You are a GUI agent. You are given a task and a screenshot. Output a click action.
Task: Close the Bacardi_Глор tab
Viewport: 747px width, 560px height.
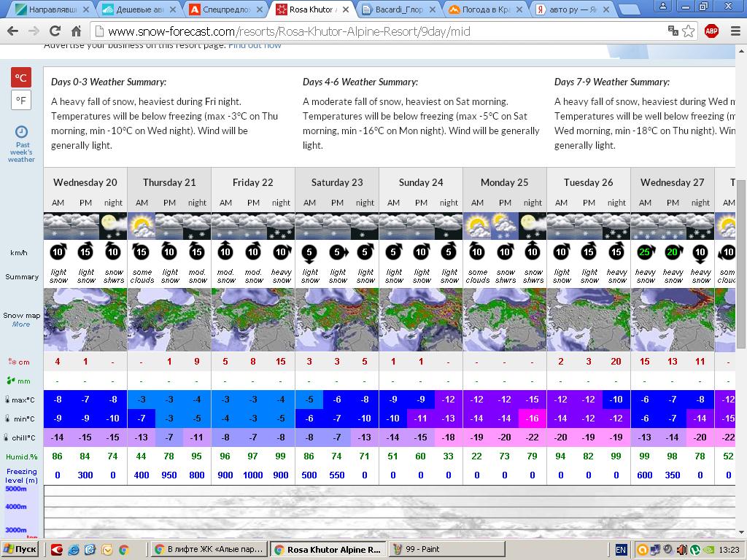coord(432,9)
